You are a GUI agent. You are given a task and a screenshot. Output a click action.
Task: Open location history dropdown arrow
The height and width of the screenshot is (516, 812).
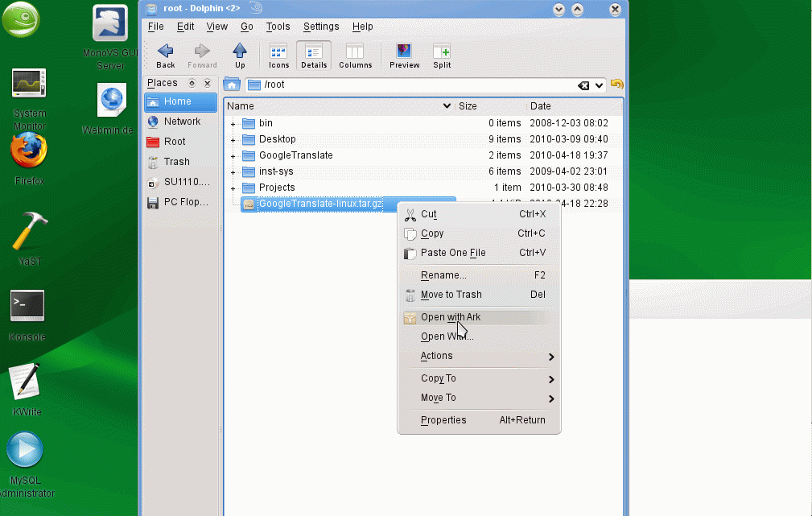(600, 85)
